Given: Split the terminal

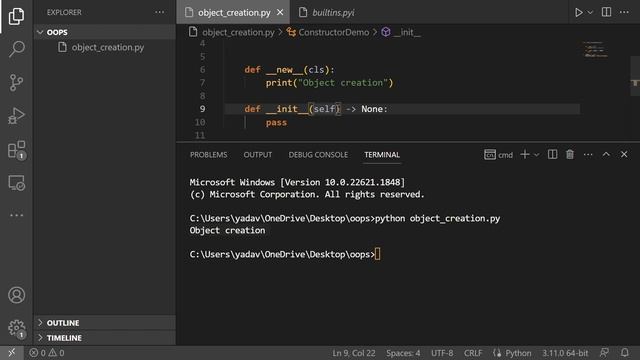Looking at the screenshot, I should tap(552, 154).
